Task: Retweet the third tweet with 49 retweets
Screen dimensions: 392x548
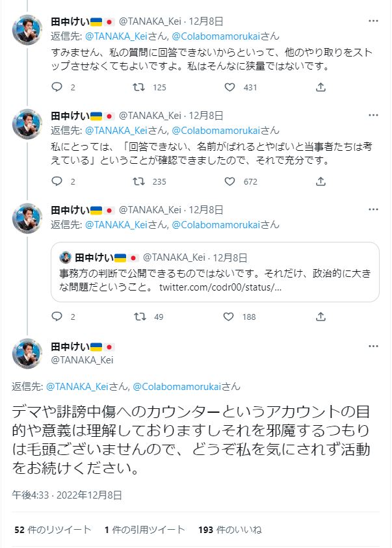Action: 138,317
